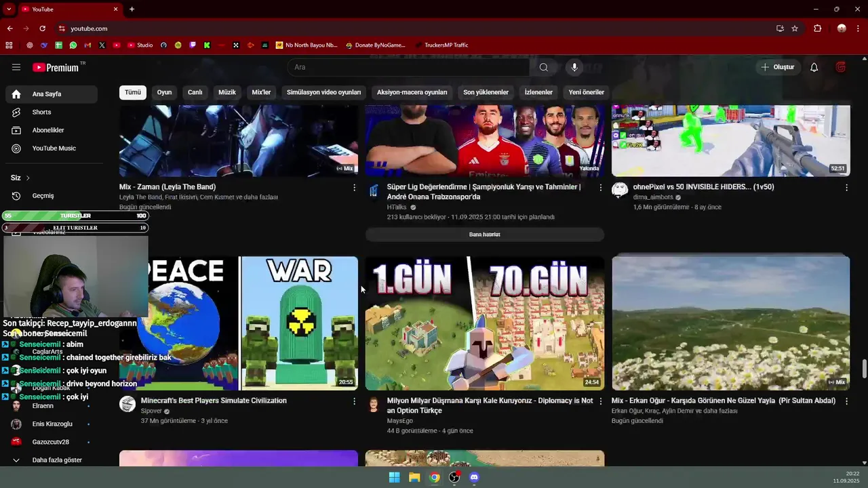Open the notifications bell
The image size is (868, 488).
(x=814, y=67)
